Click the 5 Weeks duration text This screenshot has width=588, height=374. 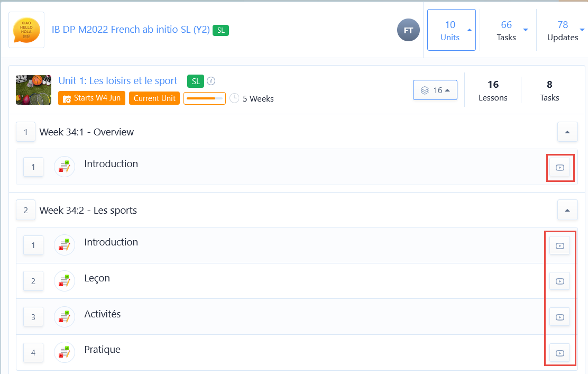point(258,99)
